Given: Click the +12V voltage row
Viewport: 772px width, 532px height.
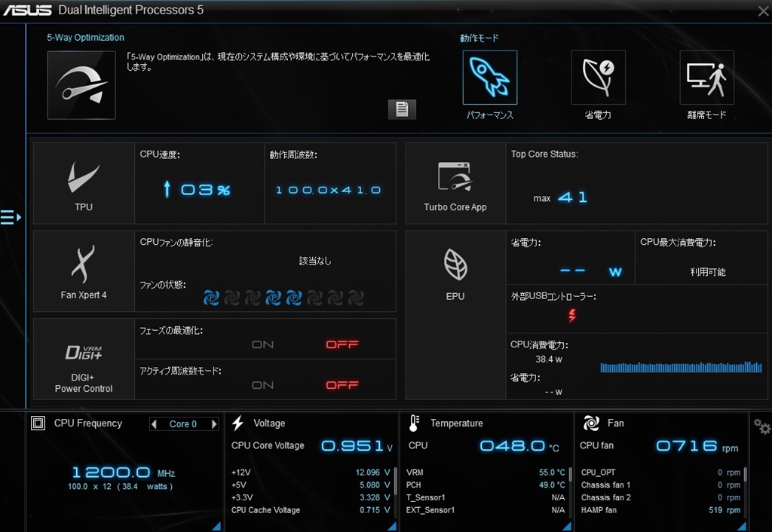Looking at the screenshot, I should (311, 472).
